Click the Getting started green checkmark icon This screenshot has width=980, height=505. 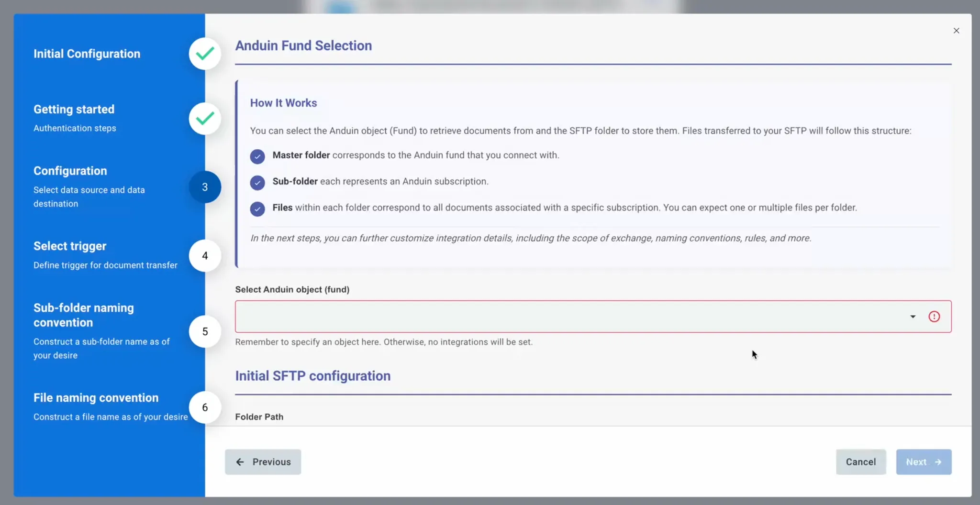205,118
